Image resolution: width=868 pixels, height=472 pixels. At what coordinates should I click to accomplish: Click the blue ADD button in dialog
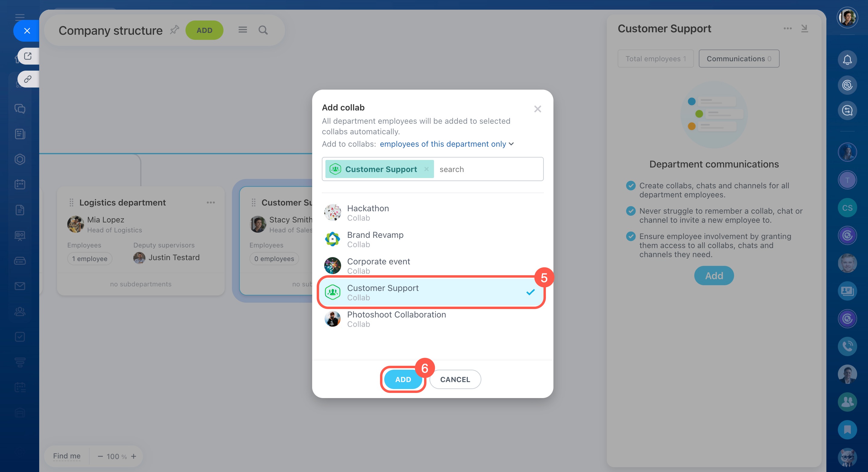(x=403, y=379)
